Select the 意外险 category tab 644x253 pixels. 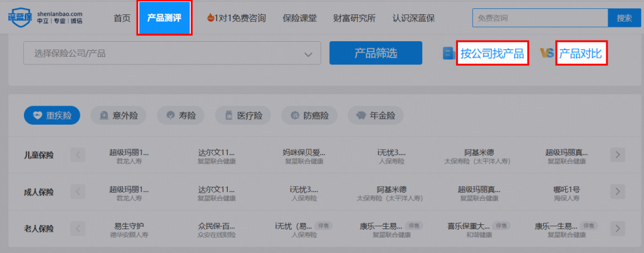tap(118, 116)
